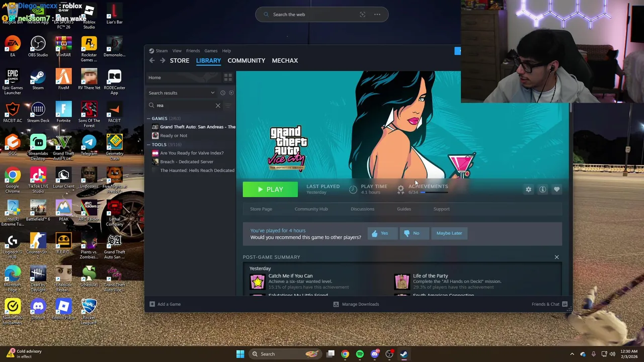Open Chrome from the taskbar
This screenshot has height=362, width=644.
(345, 354)
